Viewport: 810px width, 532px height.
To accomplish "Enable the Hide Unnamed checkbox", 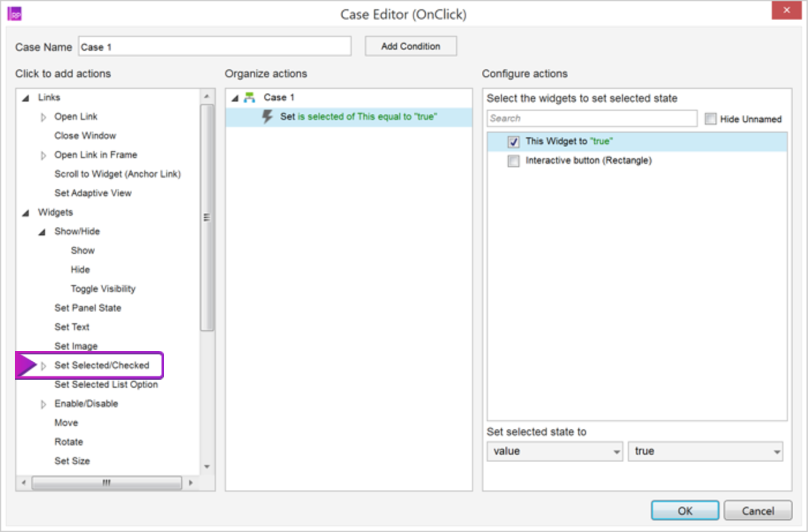I will [711, 119].
